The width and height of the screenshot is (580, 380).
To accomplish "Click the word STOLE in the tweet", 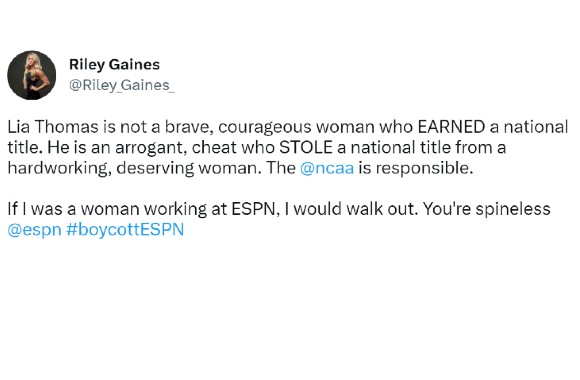I will [x=306, y=148].
